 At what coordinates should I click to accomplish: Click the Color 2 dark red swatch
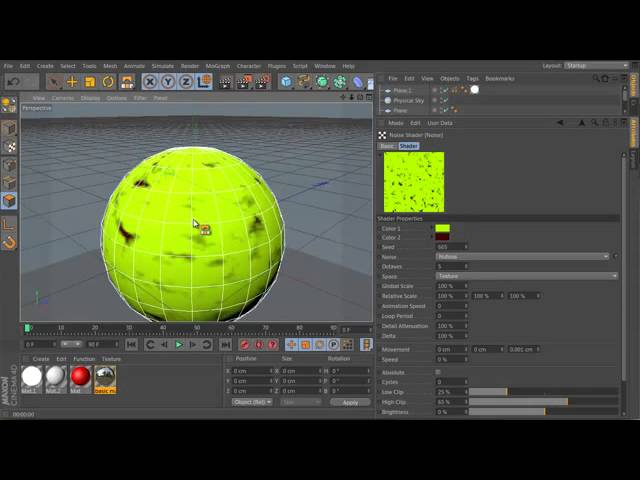(442, 237)
